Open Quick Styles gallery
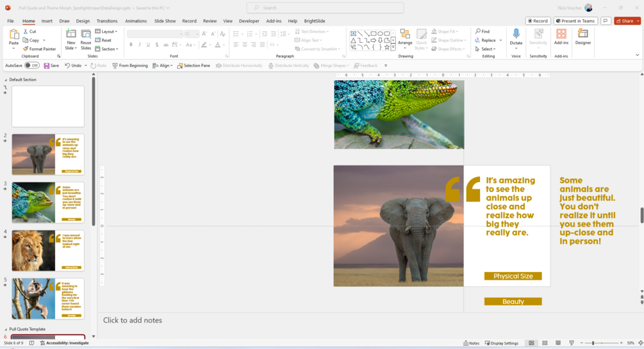 click(422, 34)
